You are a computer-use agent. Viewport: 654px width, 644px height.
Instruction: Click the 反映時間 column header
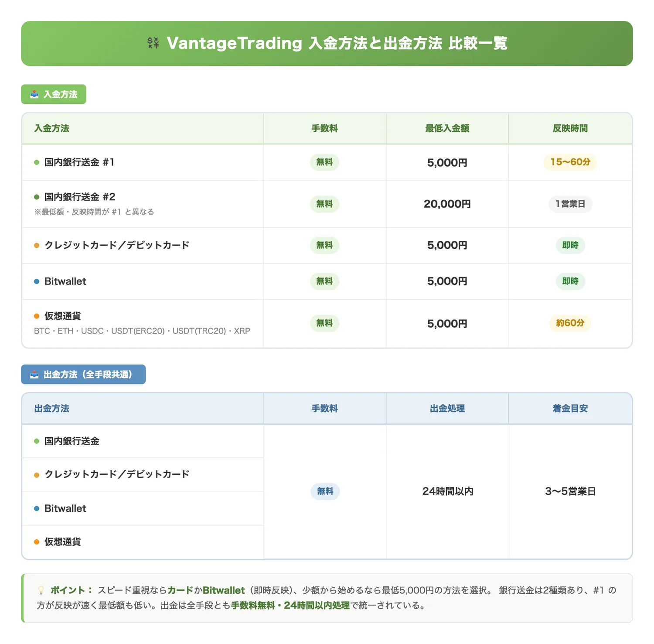point(570,128)
